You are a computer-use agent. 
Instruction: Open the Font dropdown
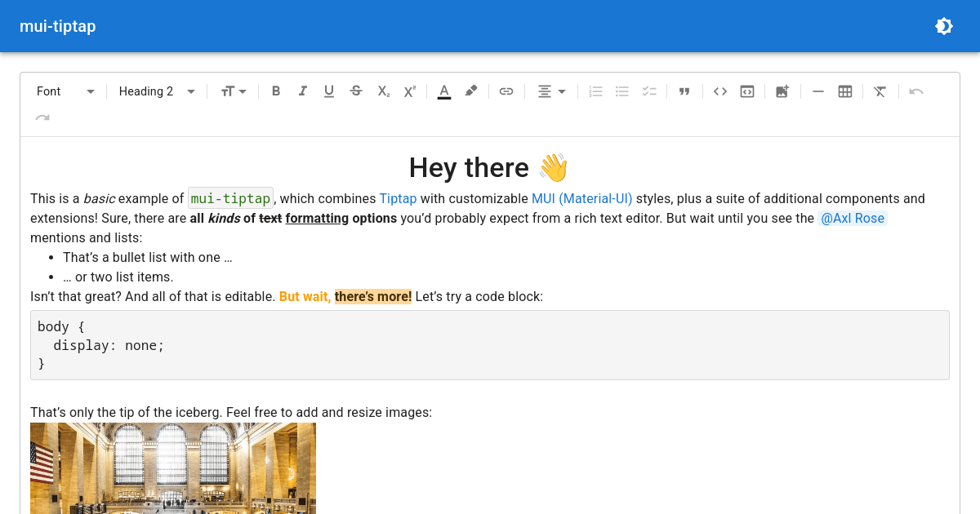65,91
